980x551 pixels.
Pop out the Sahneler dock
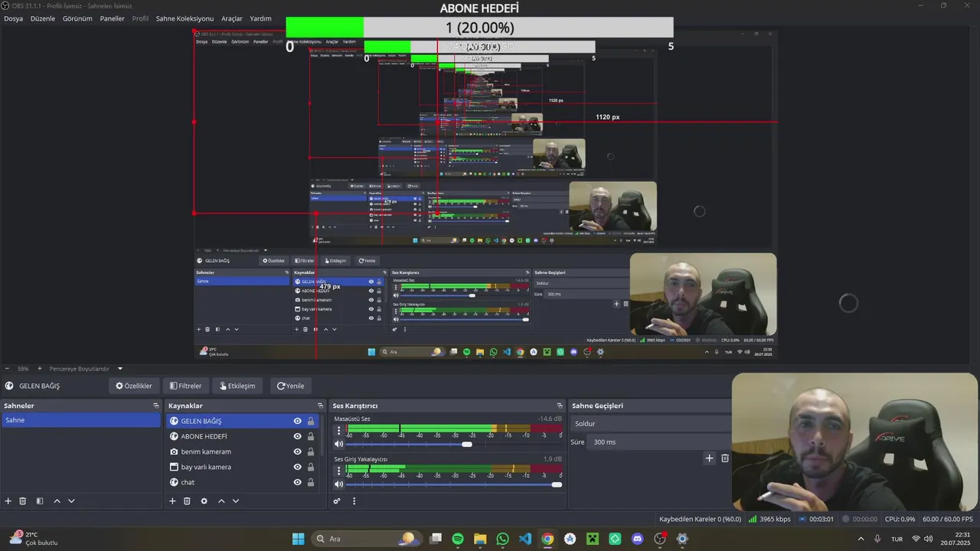(156, 406)
